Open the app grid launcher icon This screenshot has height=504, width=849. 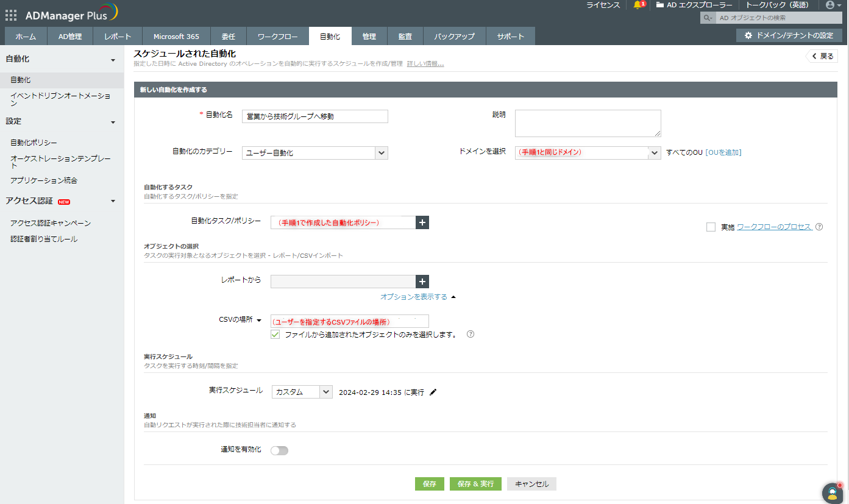(x=11, y=15)
